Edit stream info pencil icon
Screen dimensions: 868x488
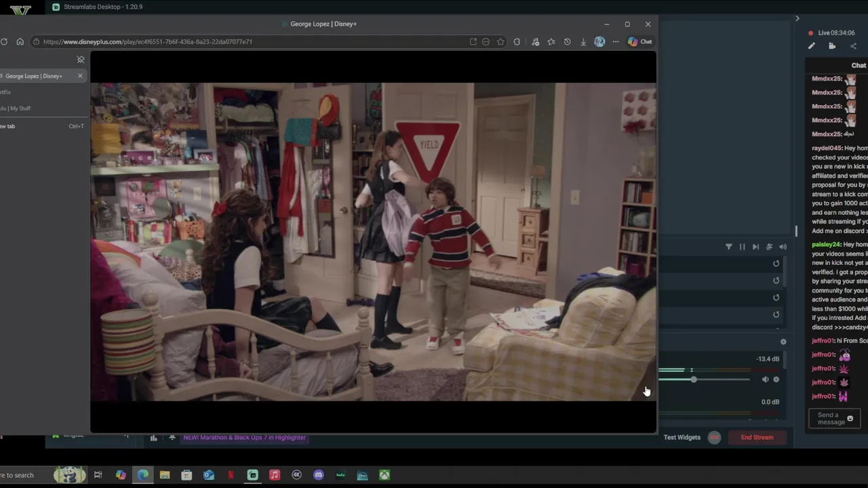point(811,46)
